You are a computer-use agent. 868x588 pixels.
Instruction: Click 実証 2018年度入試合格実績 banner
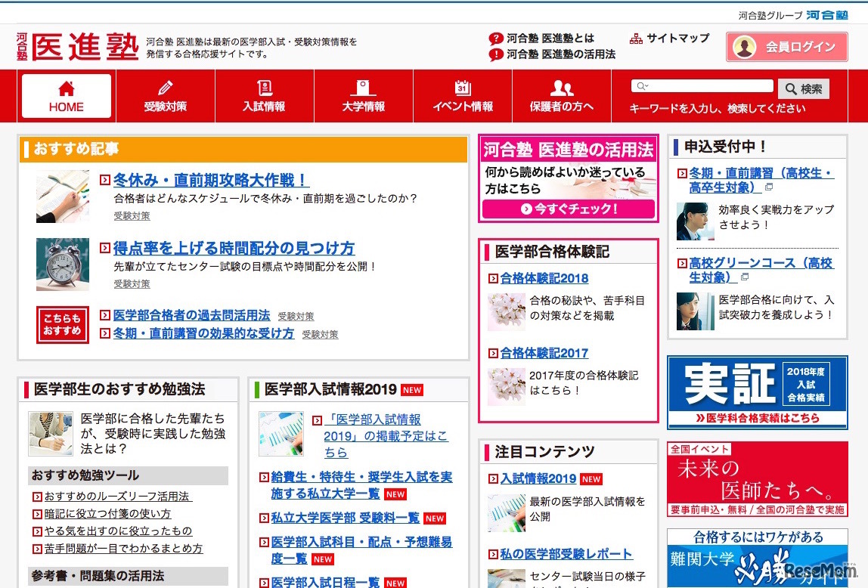pos(758,393)
